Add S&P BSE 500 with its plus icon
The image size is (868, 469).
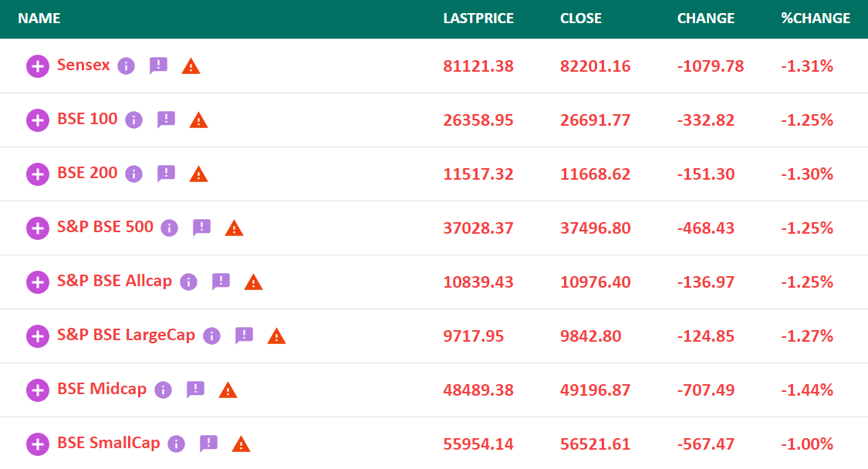pos(38,228)
